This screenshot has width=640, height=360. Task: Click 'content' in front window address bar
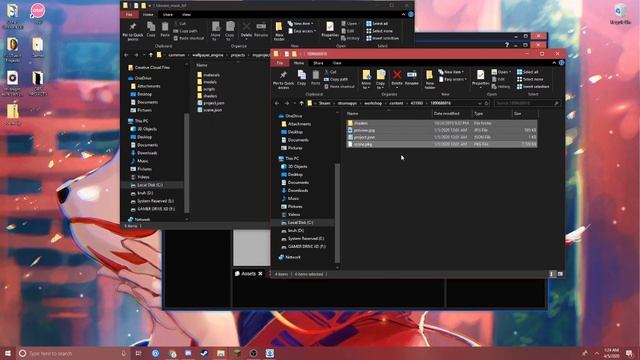pos(396,103)
